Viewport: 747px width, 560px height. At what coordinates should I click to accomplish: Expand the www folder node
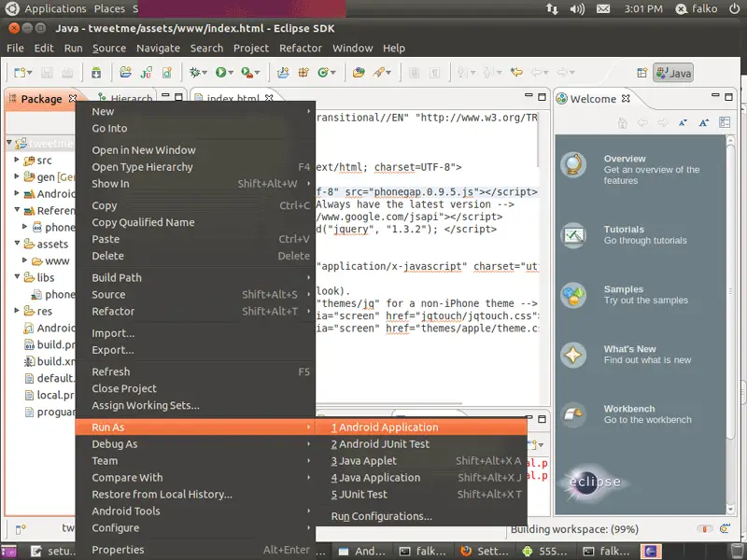pos(25,260)
